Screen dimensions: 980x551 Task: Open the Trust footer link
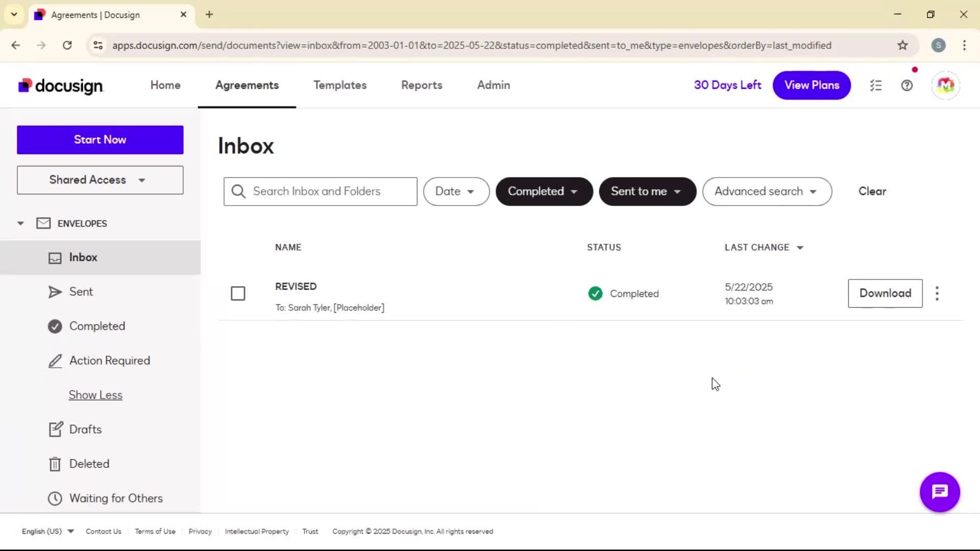point(310,531)
